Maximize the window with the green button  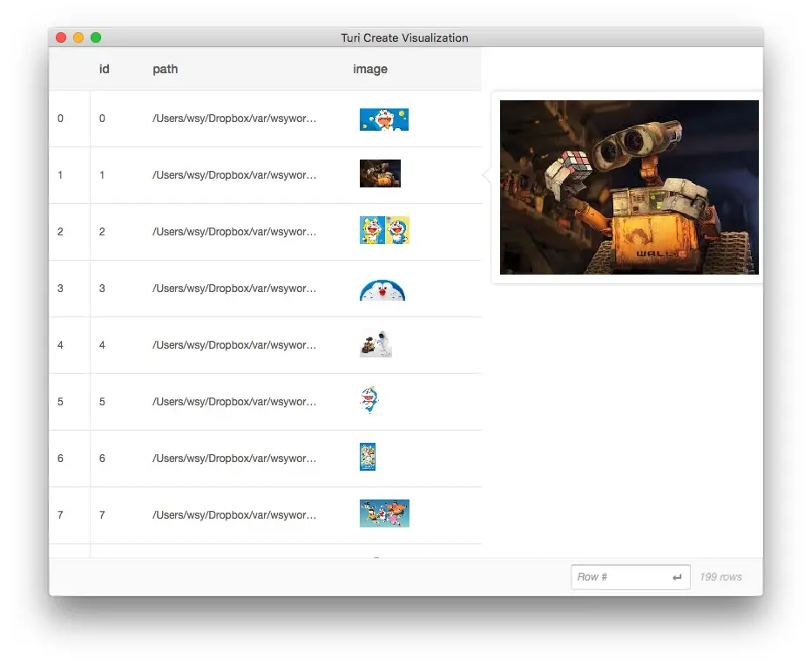pos(96,37)
